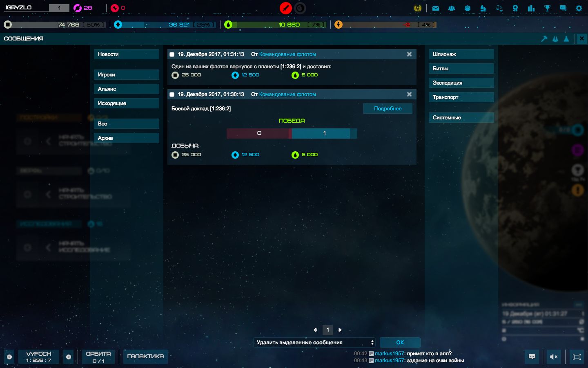Open the Орбита button
588x368 pixels.
click(x=98, y=357)
